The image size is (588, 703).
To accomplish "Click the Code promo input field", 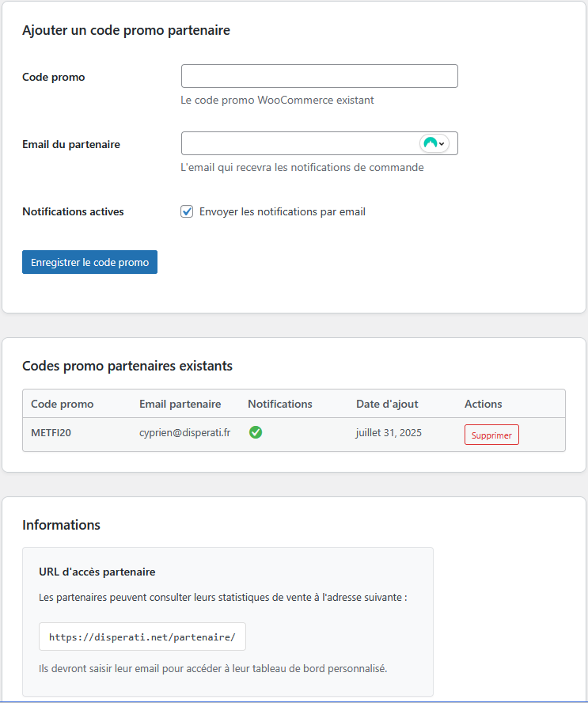I will [x=320, y=76].
